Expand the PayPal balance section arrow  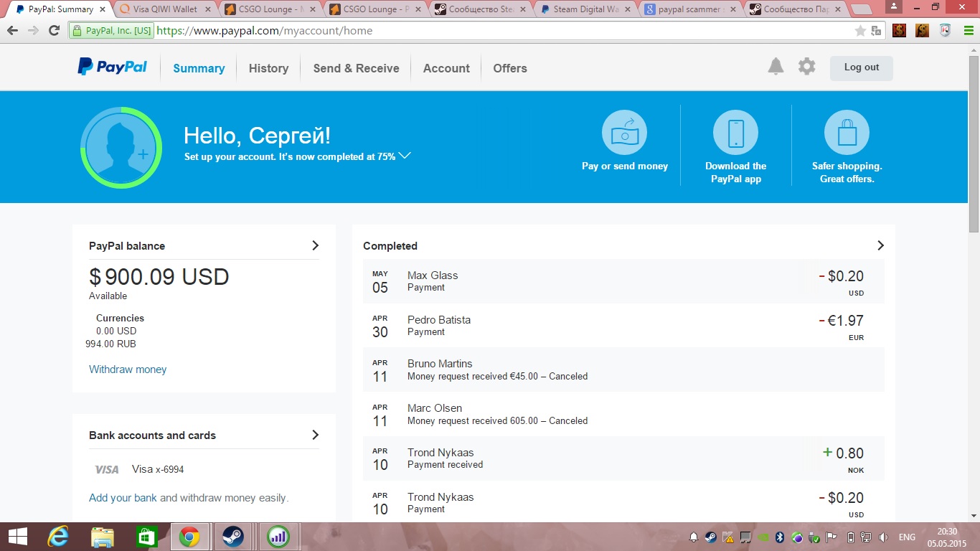click(x=315, y=245)
